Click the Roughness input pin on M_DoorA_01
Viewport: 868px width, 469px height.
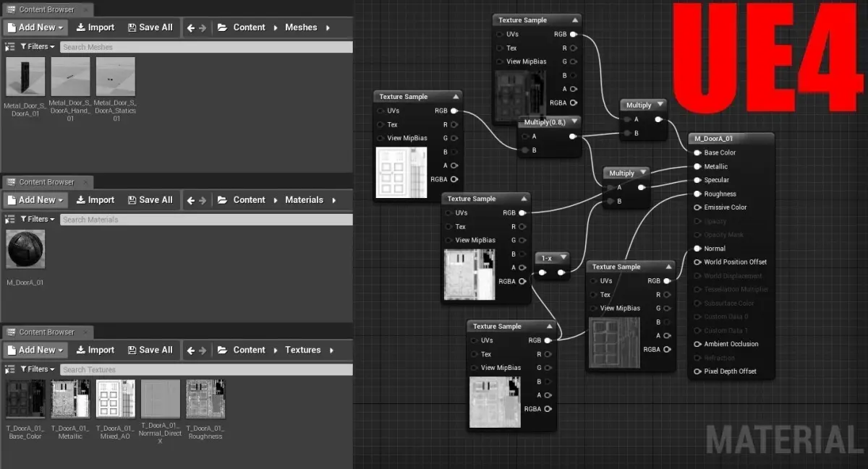pyautogui.click(x=697, y=194)
